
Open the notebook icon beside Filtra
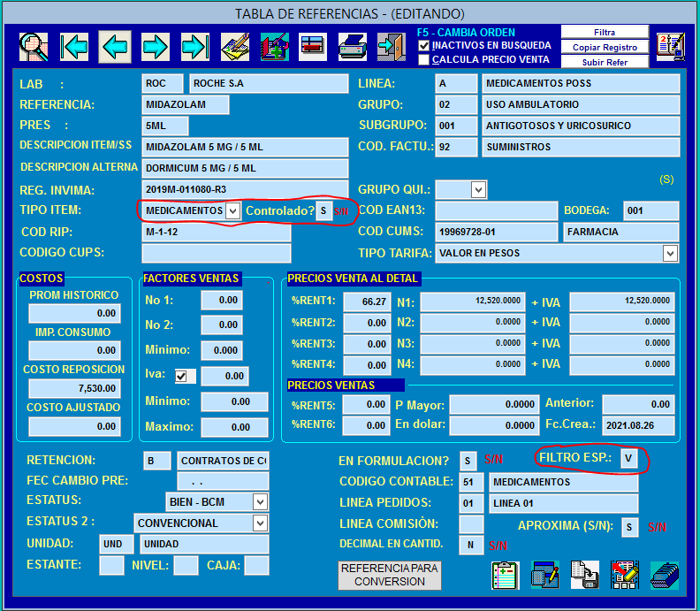(671, 47)
